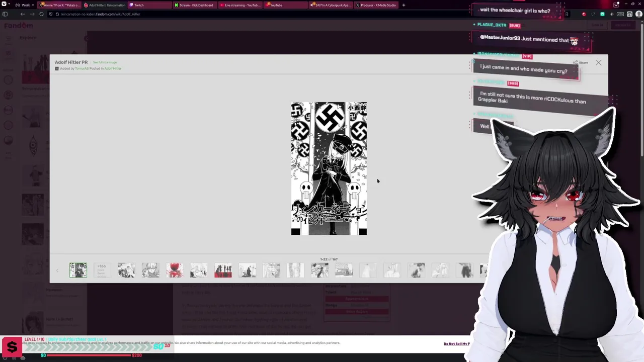This screenshot has height=362, width=644.
Task: Go forward to the next page
Action: [32, 14]
